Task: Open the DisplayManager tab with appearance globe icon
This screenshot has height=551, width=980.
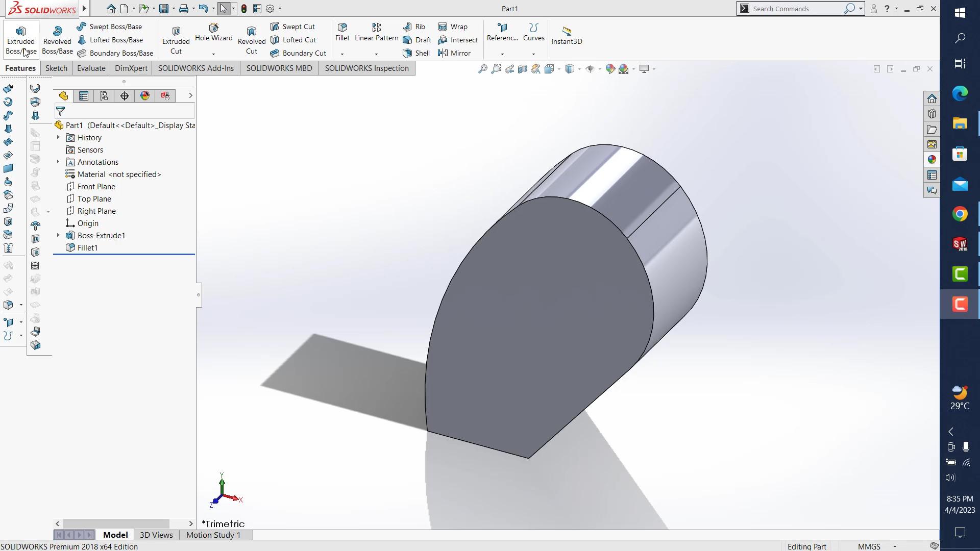Action: point(144,95)
